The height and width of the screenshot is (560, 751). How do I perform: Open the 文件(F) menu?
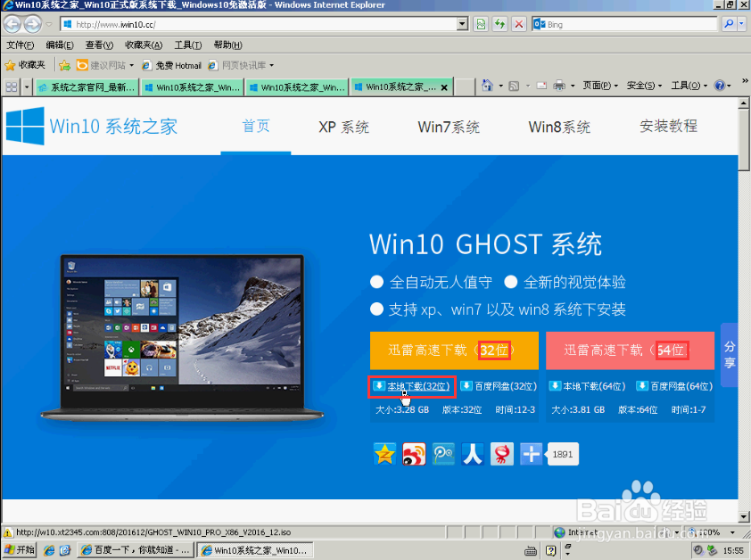[x=21, y=45]
